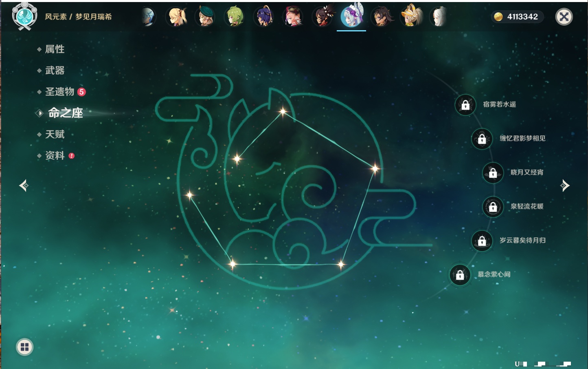
Task: Click the 风元素 / 梦见月瑞希 title text
Action: click(78, 17)
